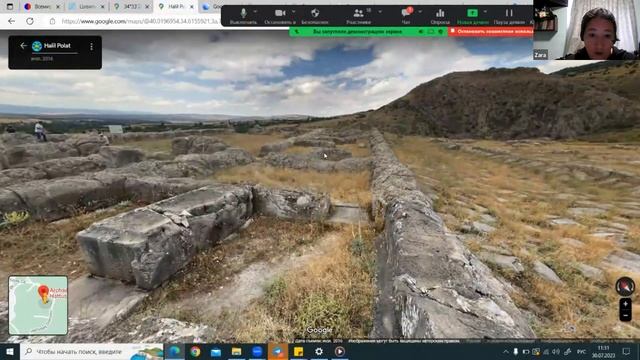The height and width of the screenshot is (360, 640).
Task: Zoom out with the minus button
Action: point(625,316)
